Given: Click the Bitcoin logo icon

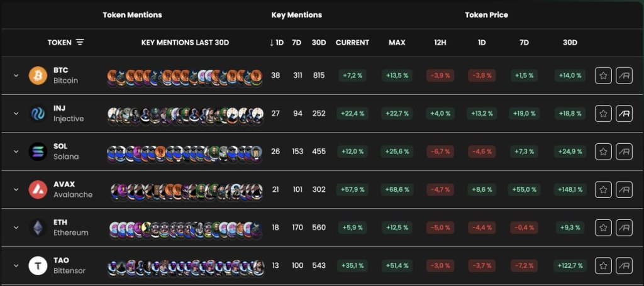Looking at the screenshot, I should [x=38, y=75].
